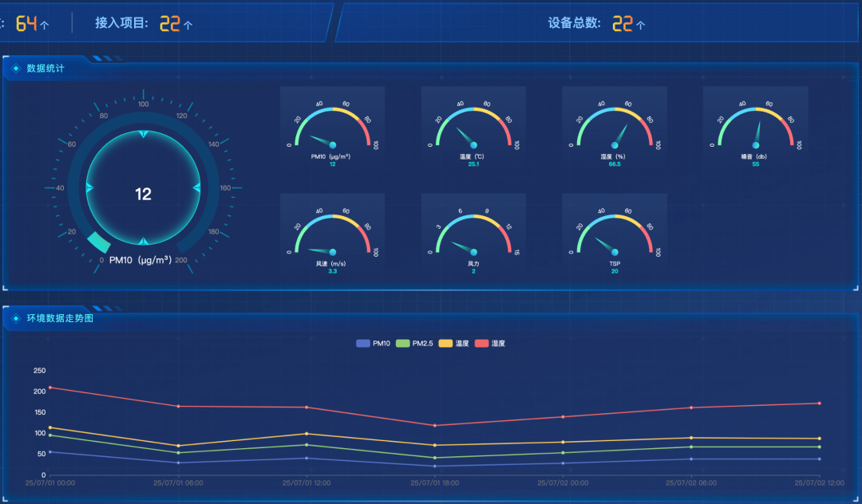This screenshot has height=504, width=862.
Task: Toggle the yellow 温度 legend item
Action: (454, 343)
